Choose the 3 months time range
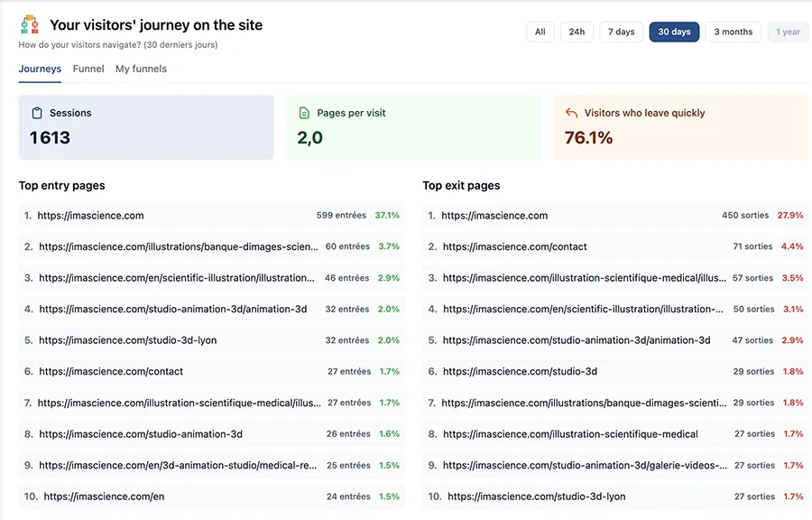The image size is (812, 520). coord(733,32)
